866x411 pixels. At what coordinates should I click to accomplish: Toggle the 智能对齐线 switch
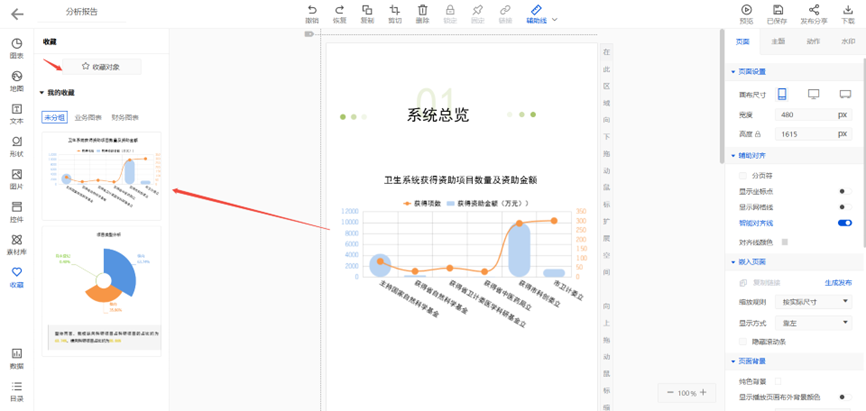844,223
